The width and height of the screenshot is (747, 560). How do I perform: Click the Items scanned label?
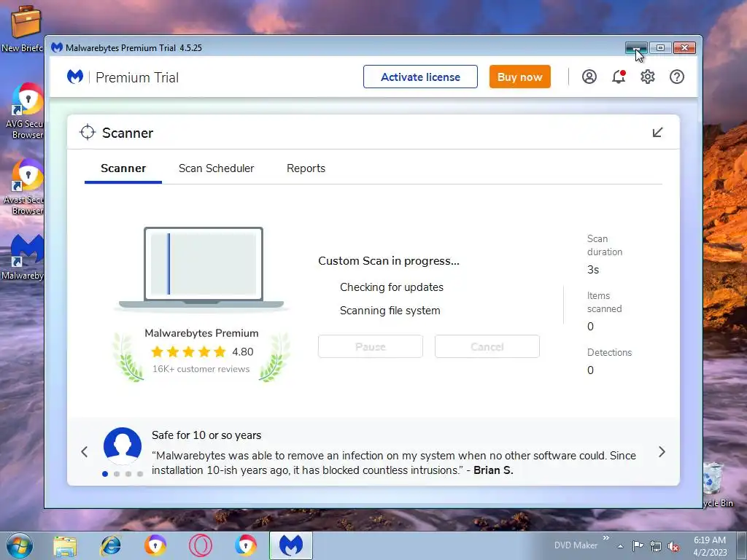604,302
